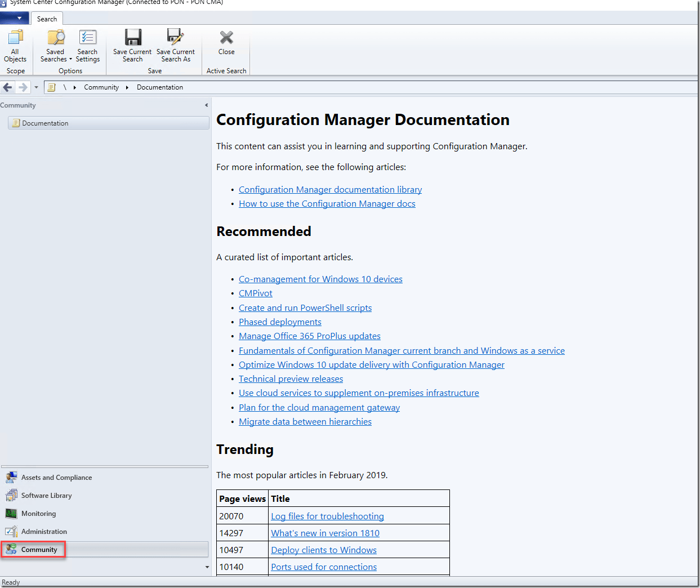Open the CMPivot article link

pyautogui.click(x=255, y=293)
